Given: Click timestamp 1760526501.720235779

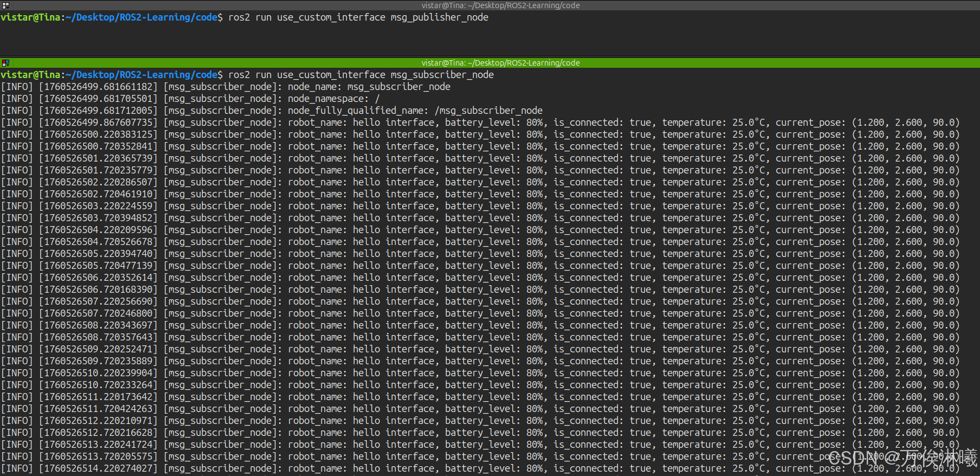Looking at the screenshot, I should [98, 170].
